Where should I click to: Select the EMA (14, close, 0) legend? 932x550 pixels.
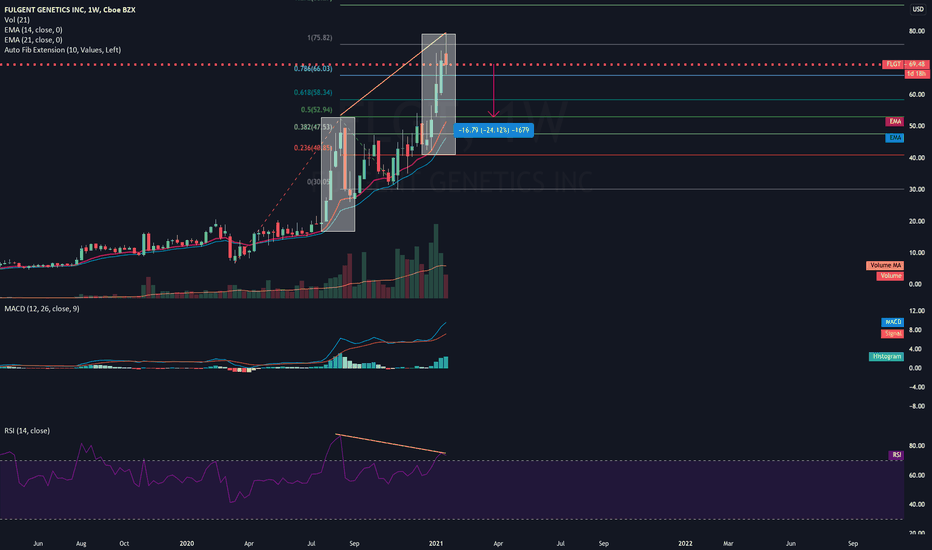[x=33, y=30]
